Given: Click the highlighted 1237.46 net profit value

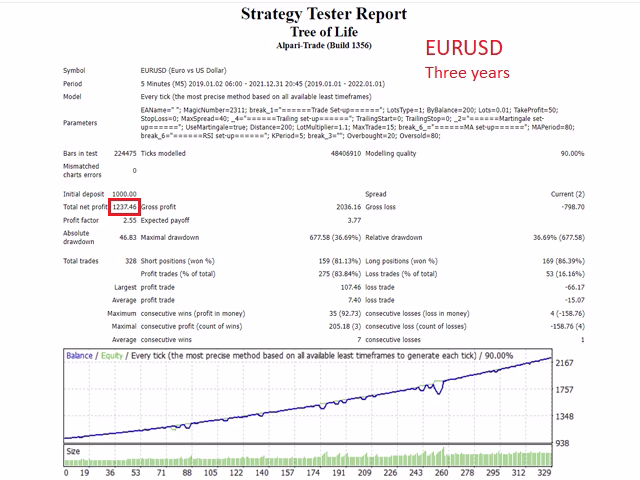Looking at the screenshot, I should click(x=124, y=207).
